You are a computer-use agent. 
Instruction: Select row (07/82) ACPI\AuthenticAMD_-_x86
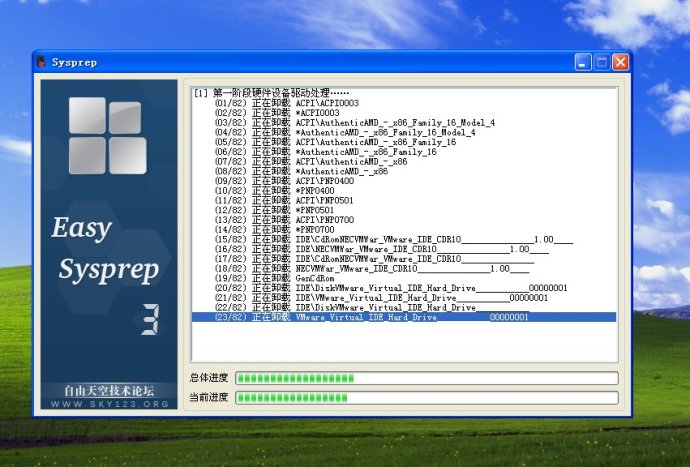(404, 161)
